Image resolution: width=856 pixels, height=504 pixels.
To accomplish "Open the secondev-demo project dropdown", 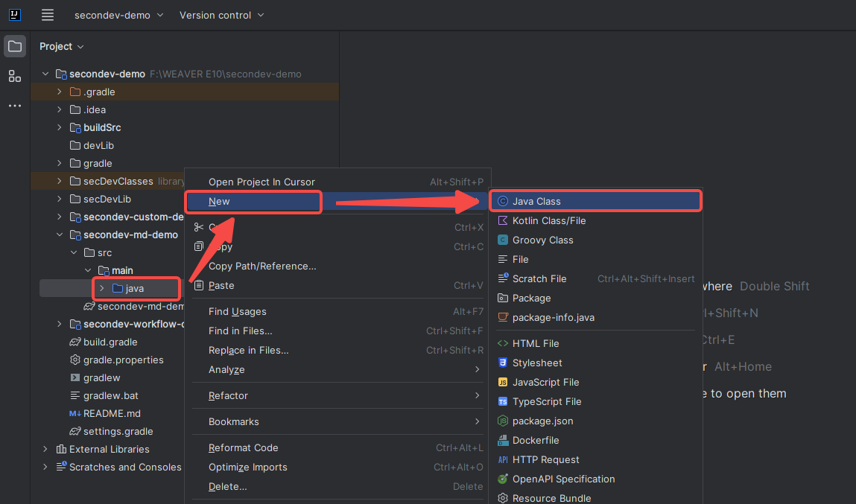I will (119, 15).
